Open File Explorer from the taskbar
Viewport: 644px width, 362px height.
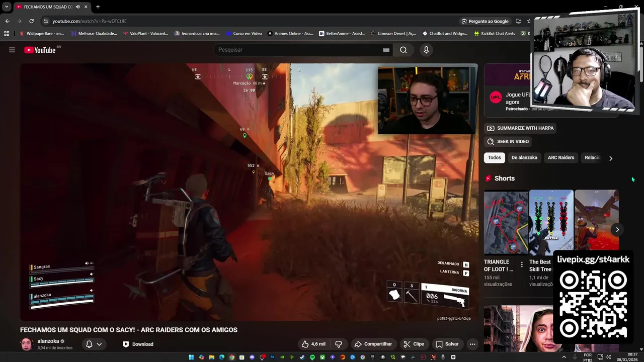click(x=211, y=357)
